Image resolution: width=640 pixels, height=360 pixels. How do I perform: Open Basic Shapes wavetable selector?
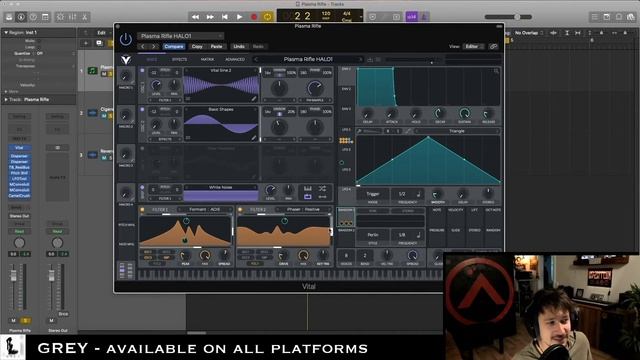click(221, 109)
